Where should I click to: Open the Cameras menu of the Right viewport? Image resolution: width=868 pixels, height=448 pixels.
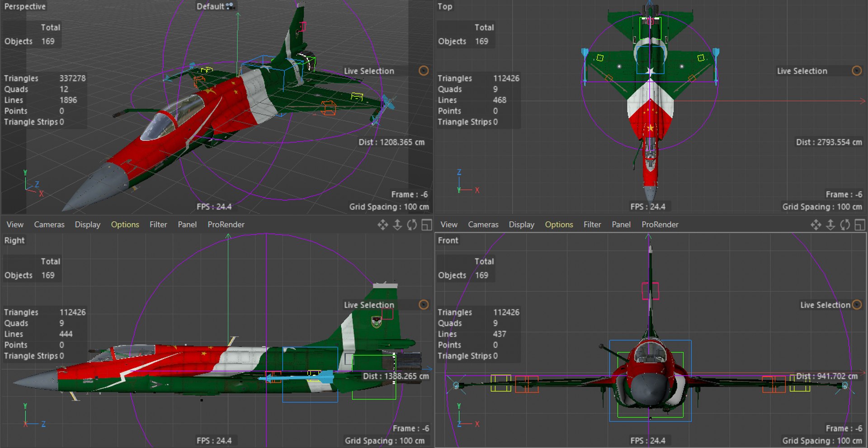[49, 225]
